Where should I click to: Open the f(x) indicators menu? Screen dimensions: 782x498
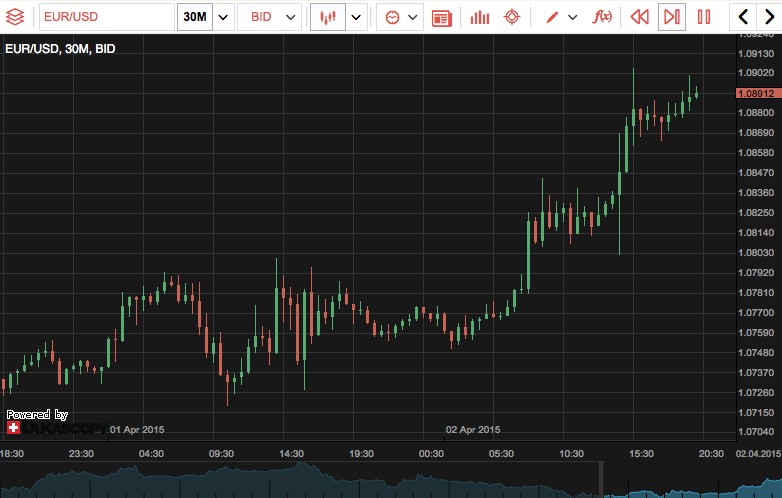[x=602, y=17]
